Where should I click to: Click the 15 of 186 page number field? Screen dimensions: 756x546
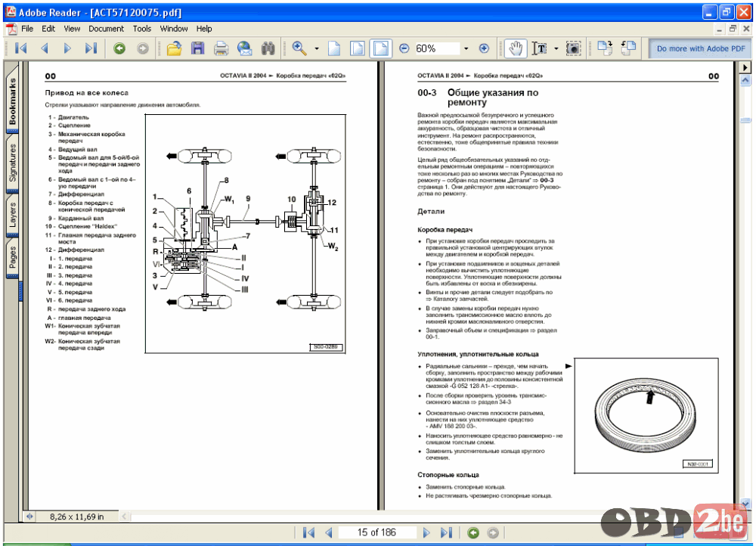point(376,532)
